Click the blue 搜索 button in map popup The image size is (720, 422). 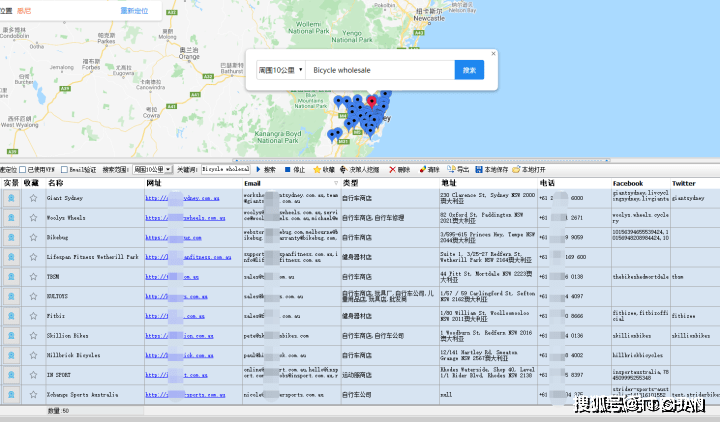(469, 70)
